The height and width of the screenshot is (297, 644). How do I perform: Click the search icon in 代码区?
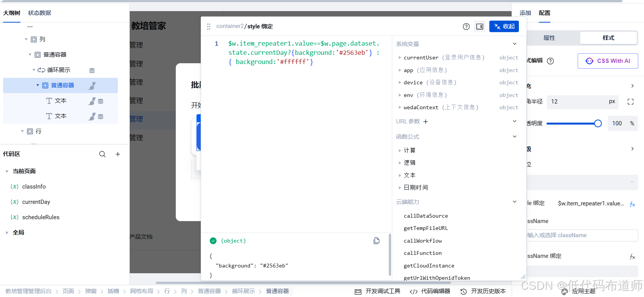pyautogui.click(x=102, y=154)
